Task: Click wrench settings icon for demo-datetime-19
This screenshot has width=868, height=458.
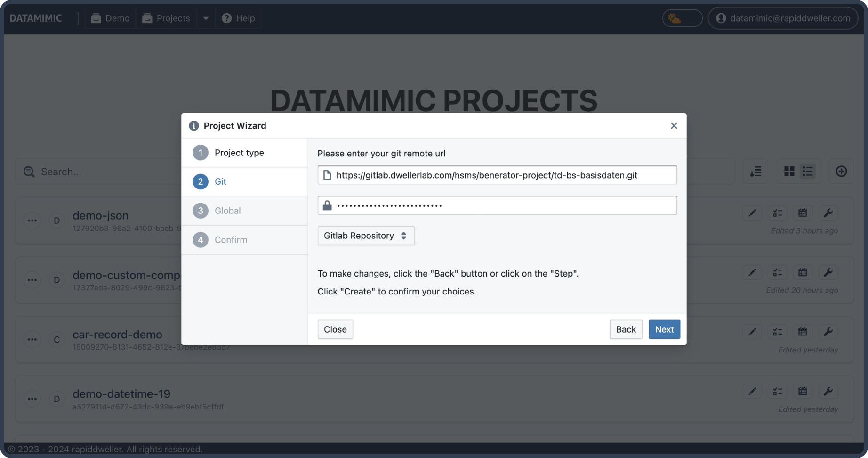Action: tap(828, 391)
